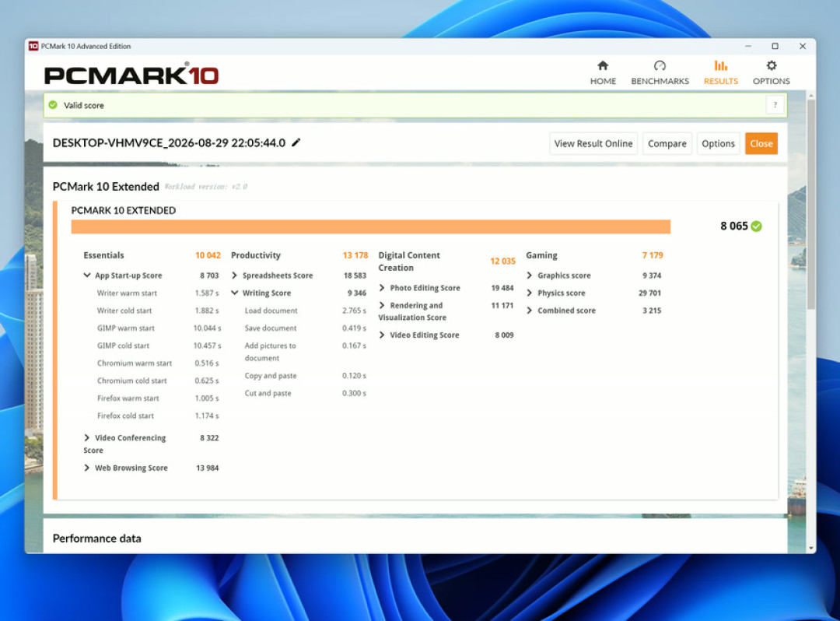
Task: Click Performance data heading
Action: click(97, 539)
